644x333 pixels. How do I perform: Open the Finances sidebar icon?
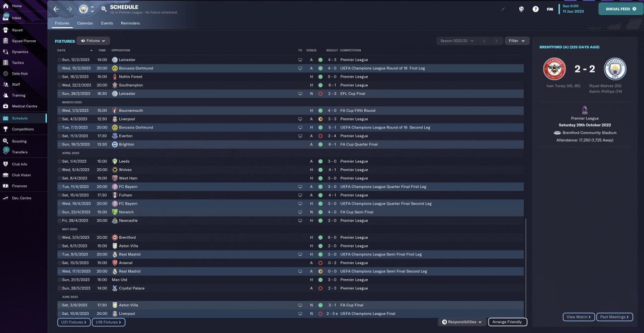point(6,186)
